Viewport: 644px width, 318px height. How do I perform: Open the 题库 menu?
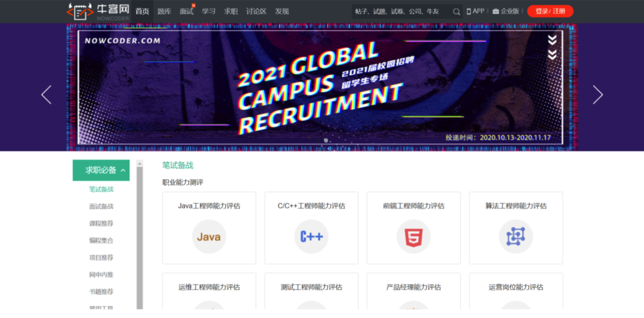[x=165, y=11]
